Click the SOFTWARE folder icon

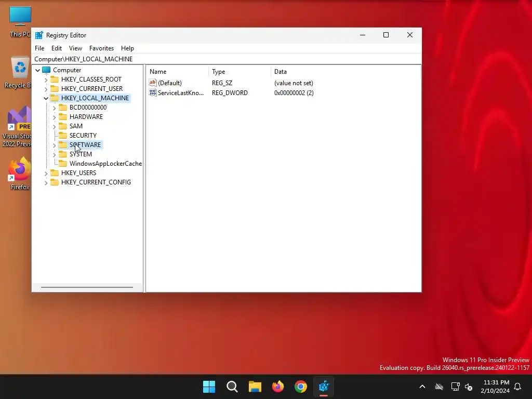click(63, 145)
